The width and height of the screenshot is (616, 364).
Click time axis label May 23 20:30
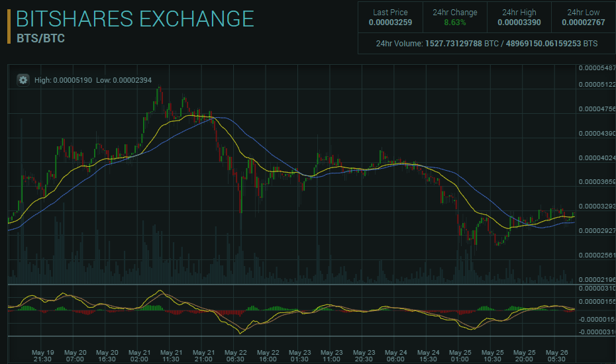point(364,356)
